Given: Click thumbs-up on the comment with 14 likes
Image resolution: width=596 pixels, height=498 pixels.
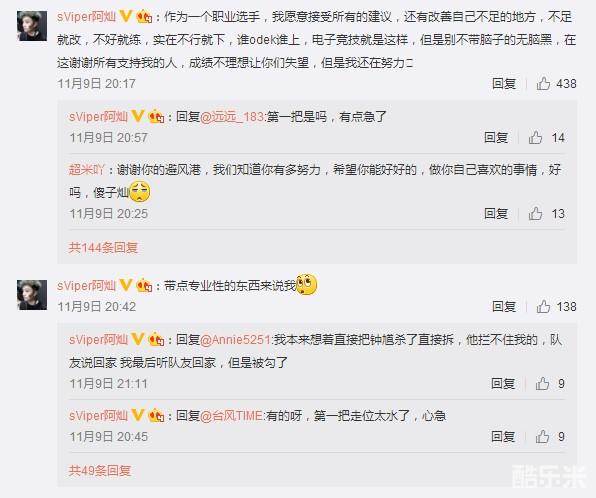Looking at the screenshot, I should pos(535,137).
